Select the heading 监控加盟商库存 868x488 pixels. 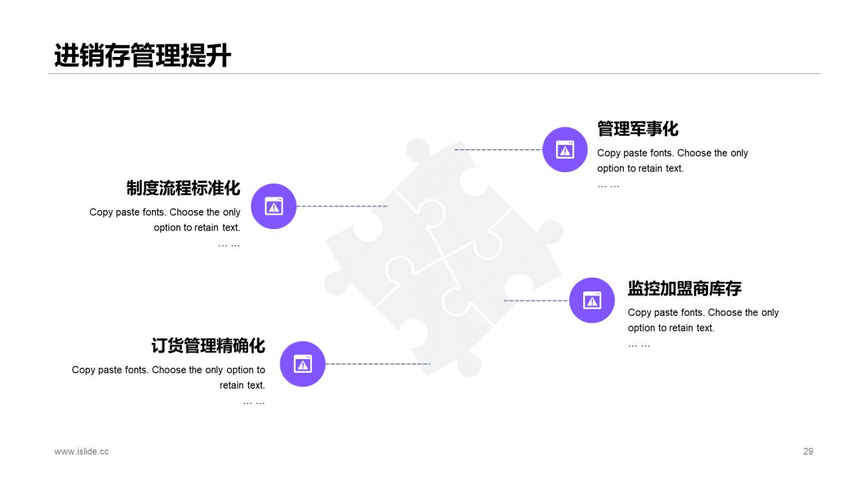[x=685, y=289]
